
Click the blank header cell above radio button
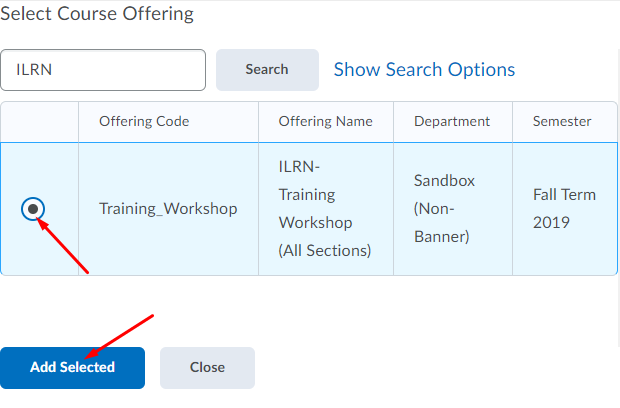(x=39, y=122)
